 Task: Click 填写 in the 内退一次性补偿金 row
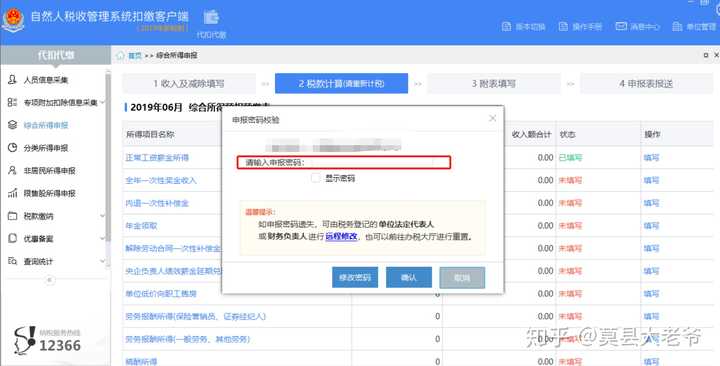pos(651,203)
